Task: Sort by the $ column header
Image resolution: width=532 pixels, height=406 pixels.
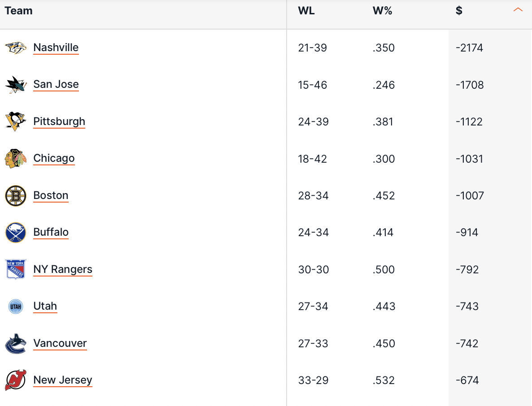Action: coord(459,11)
